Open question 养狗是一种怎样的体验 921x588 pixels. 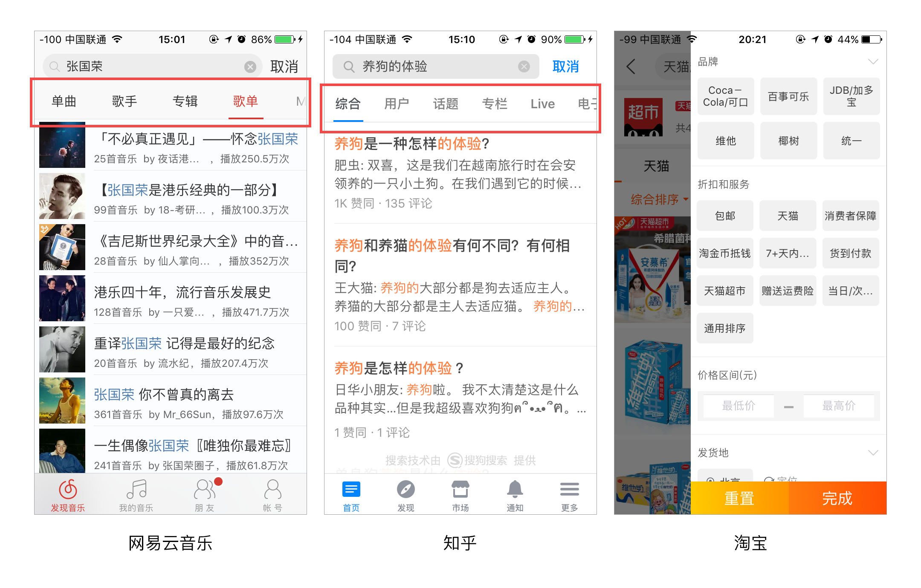point(411,144)
